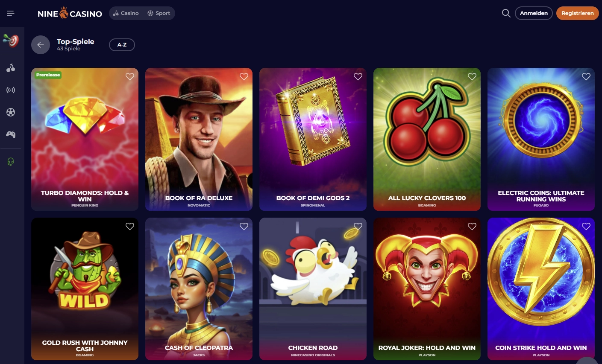
Task: Open the Chicken Road game thumbnail
Action: pos(313,289)
